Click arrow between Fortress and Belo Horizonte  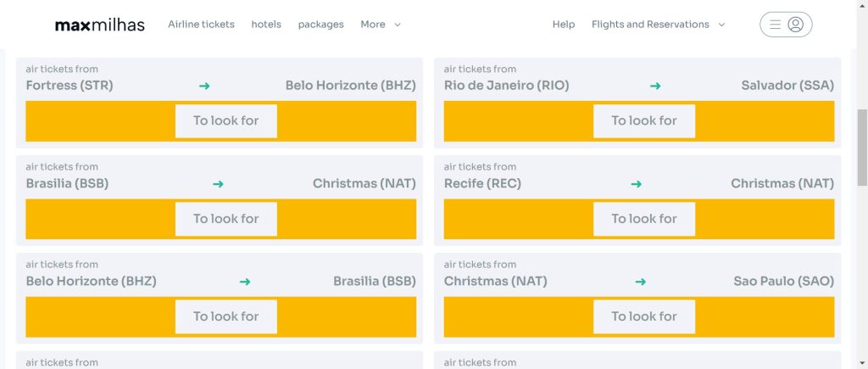click(x=204, y=86)
